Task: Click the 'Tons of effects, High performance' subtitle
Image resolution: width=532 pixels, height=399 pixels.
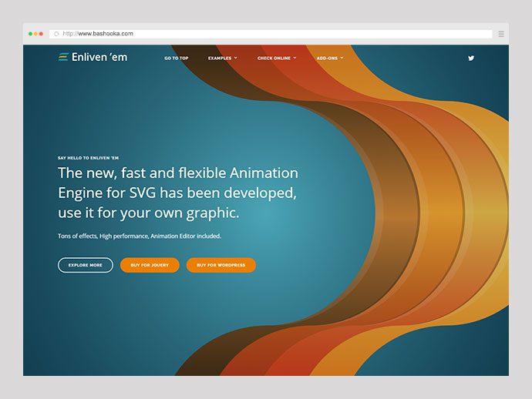Action: [140, 236]
